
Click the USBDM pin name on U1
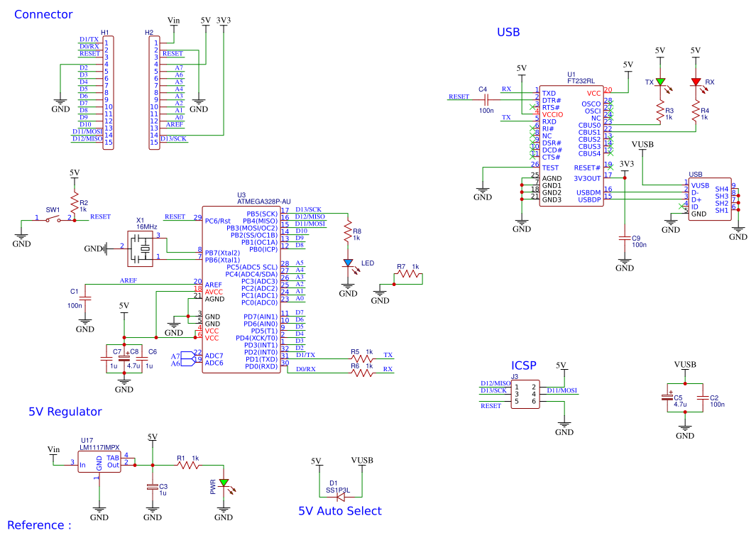[x=588, y=192]
